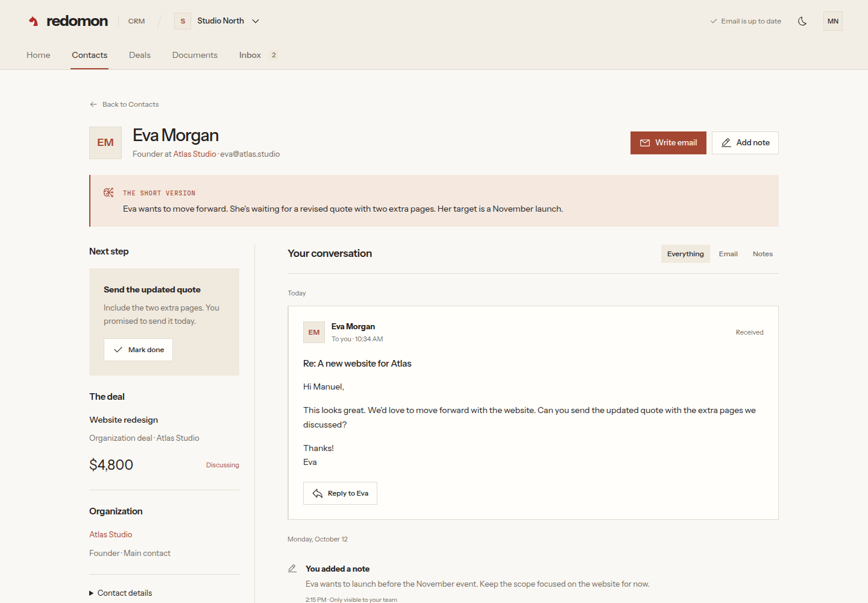Click the eva@atlas.studio email address

[x=250, y=154]
